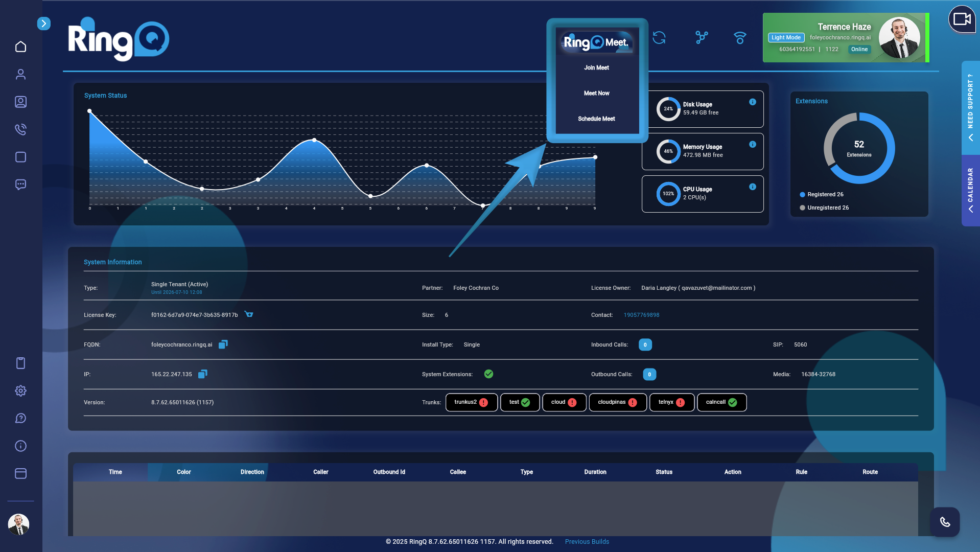
Task: Open the settings gear in sidebar
Action: tap(20, 391)
